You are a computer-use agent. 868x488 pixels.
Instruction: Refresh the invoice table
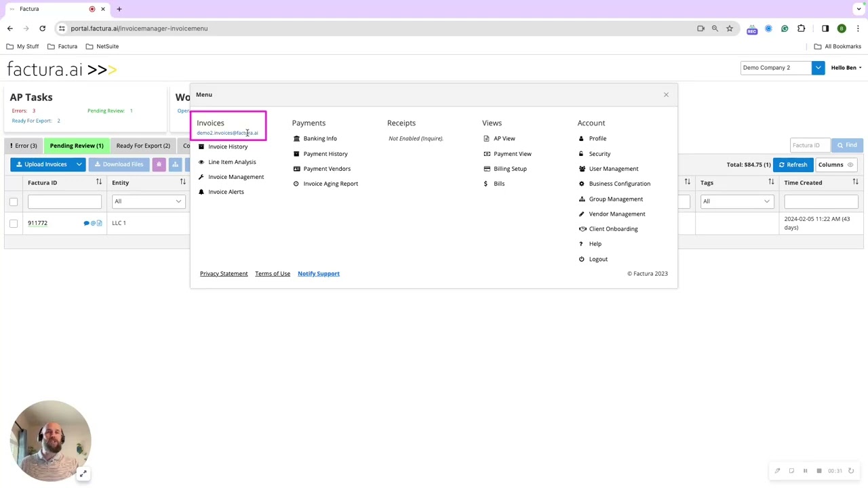[793, 165]
